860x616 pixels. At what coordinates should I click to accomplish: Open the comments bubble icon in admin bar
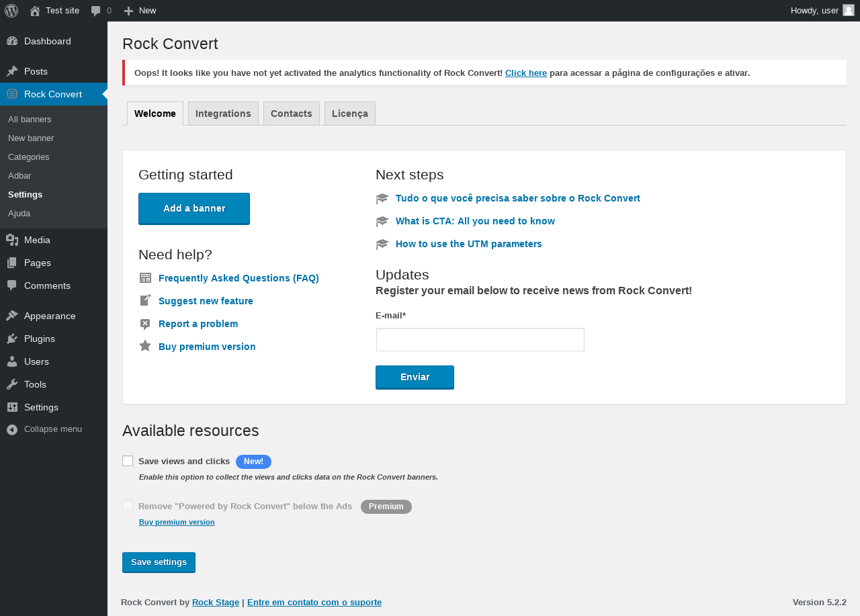tap(96, 11)
